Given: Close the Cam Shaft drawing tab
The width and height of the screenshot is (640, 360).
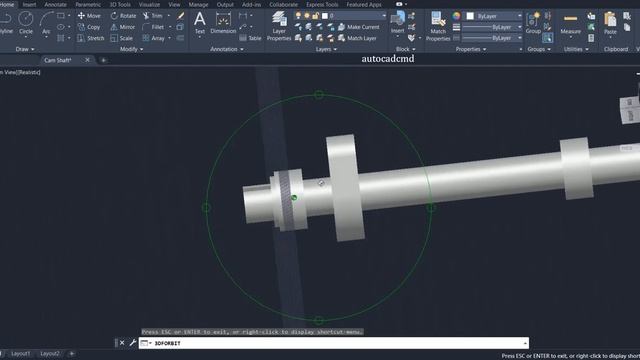Looking at the screenshot, I should [87, 60].
